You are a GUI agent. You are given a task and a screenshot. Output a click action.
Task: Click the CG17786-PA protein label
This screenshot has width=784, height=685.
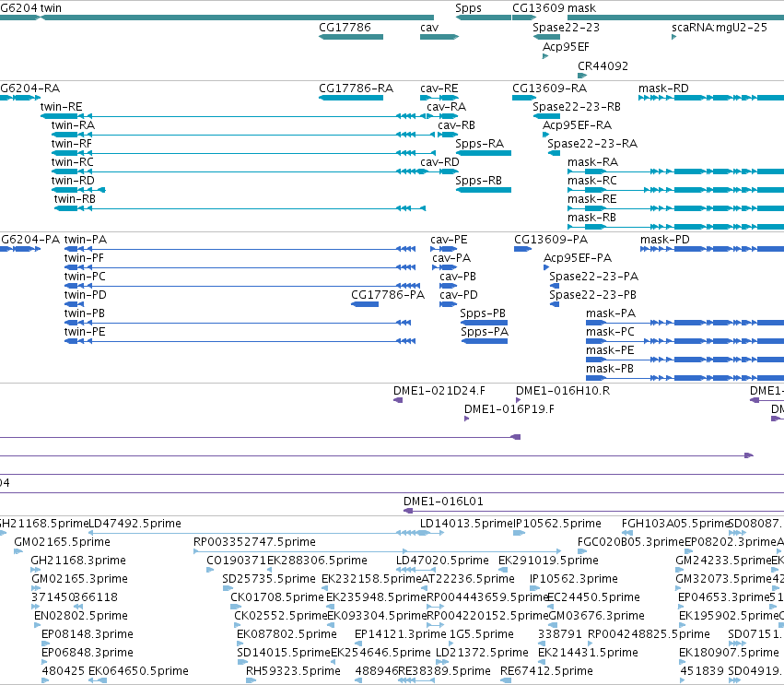coord(388,295)
